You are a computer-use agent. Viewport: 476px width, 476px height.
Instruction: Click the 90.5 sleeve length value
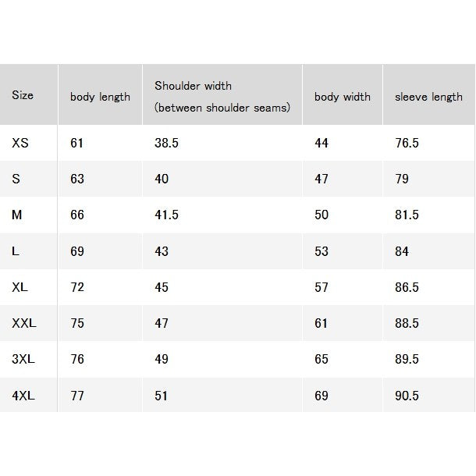(407, 396)
